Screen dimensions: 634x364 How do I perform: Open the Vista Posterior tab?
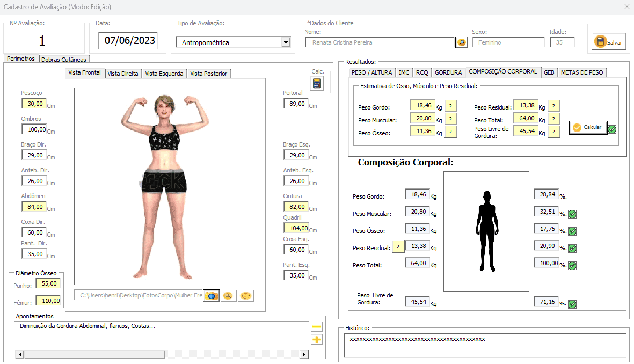209,74
